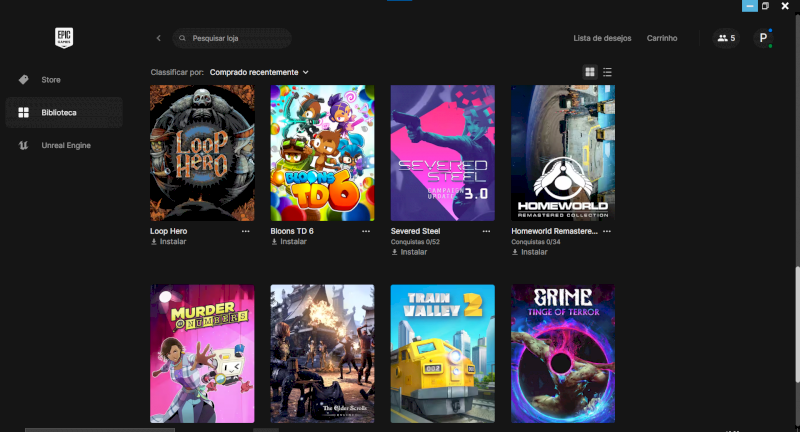Viewport: 800px width, 432px height.
Task: Open the Loop Hero cover
Action: pyautogui.click(x=202, y=153)
